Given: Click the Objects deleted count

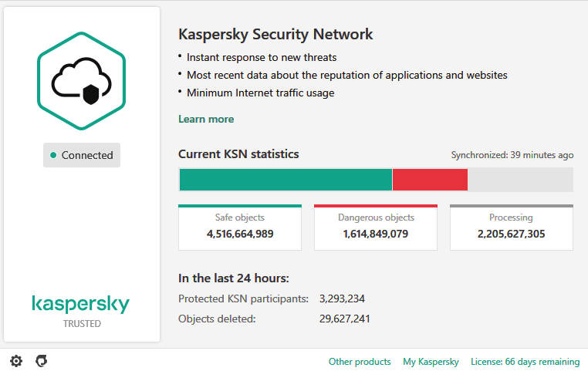Looking at the screenshot, I should pyautogui.click(x=344, y=318).
